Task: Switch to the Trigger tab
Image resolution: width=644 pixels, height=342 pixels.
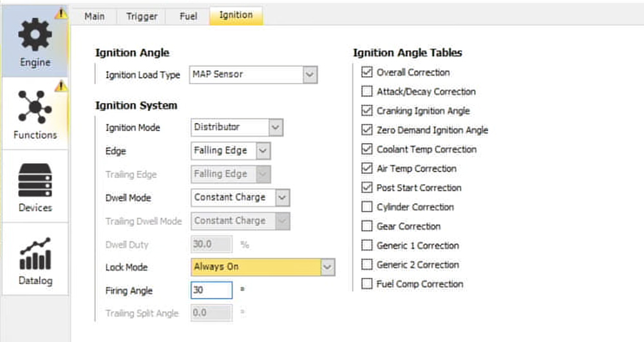Action: tap(142, 16)
